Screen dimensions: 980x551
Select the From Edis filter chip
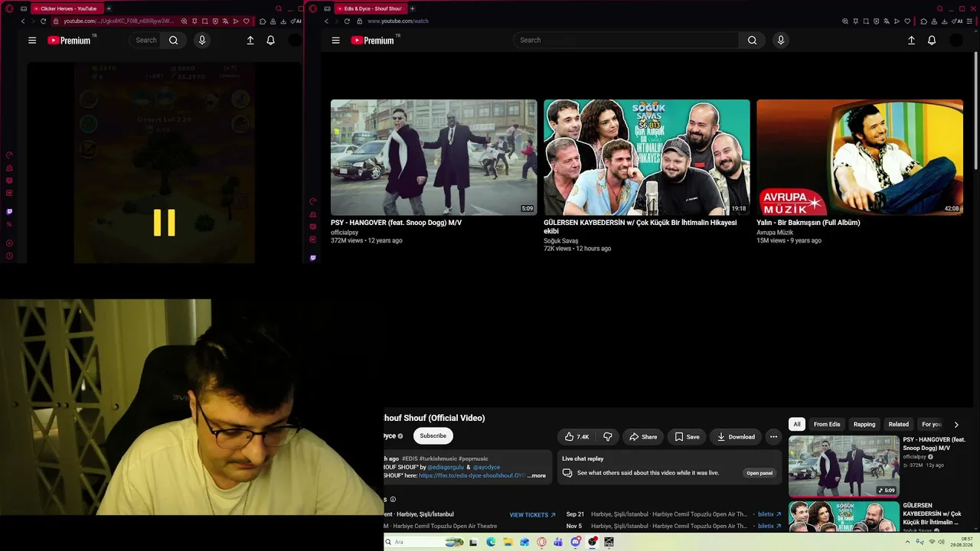(827, 425)
